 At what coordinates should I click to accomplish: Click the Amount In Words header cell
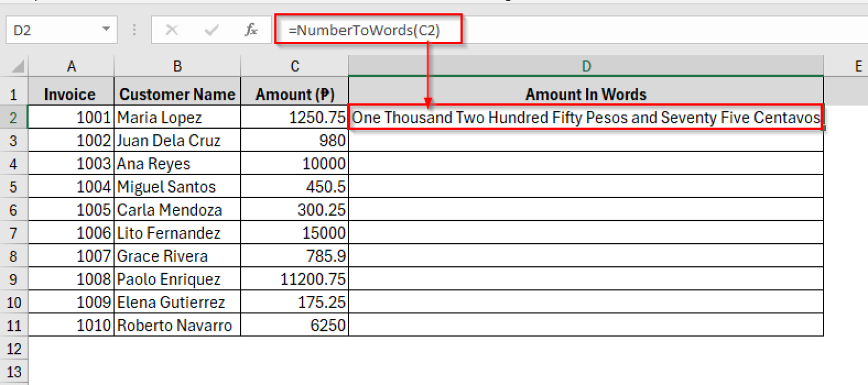585,94
